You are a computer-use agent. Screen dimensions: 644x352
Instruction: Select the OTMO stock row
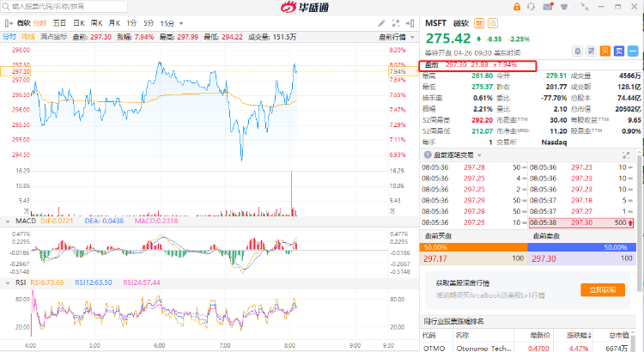coord(528,348)
